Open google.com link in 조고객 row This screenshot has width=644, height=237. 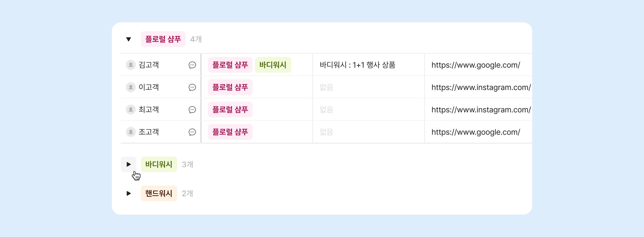(x=475, y=132)
